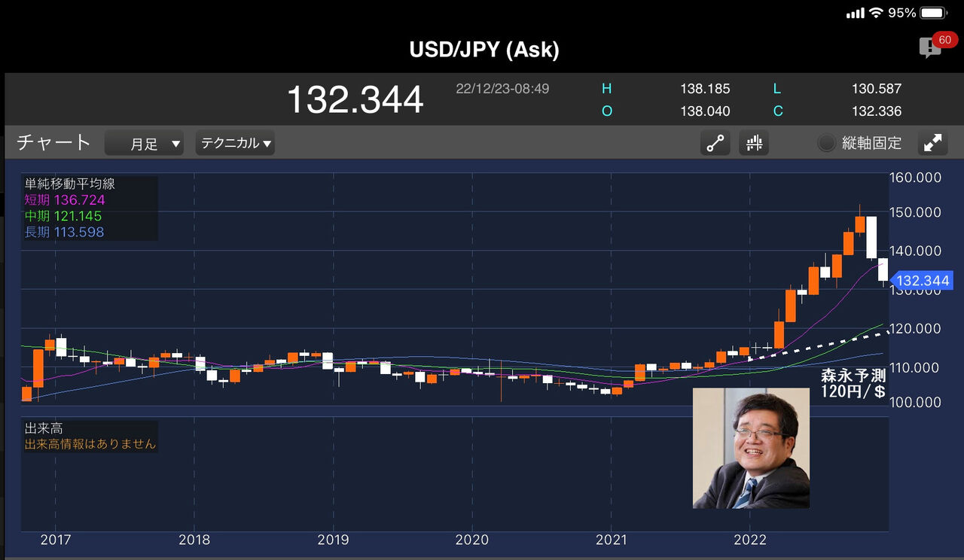Click the 160.000 price axis label
The width and height of the screenshot is (964, 560).
[916, 178]
